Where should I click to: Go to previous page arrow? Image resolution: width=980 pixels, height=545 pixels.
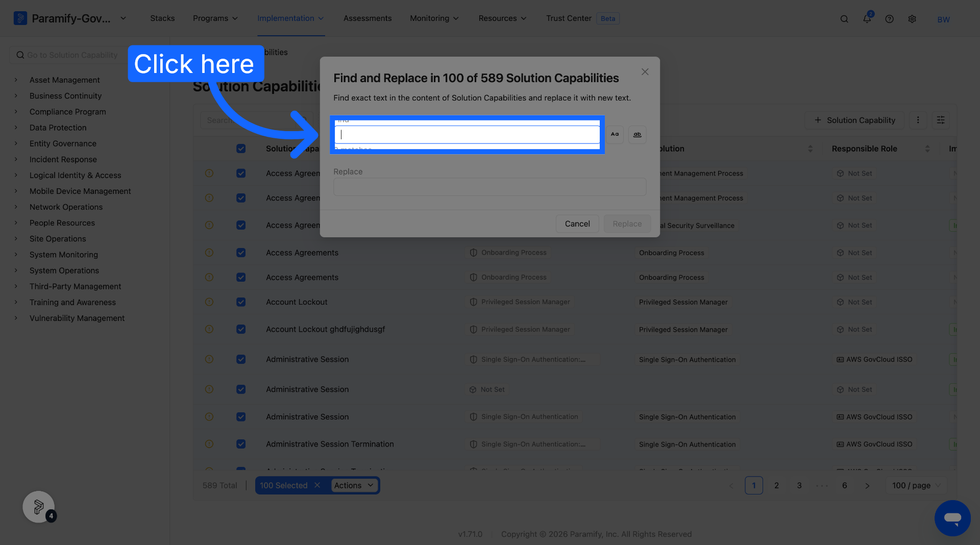[x=731, y=486]
